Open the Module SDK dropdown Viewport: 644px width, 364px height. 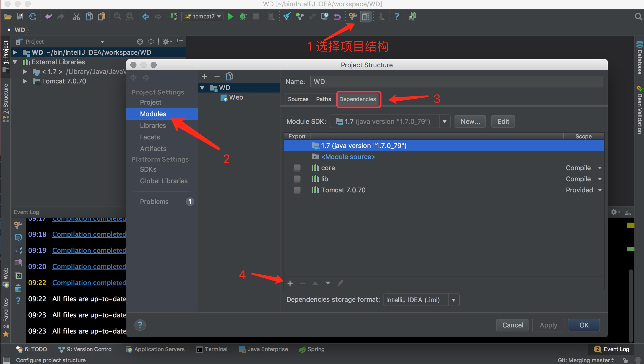444,121
